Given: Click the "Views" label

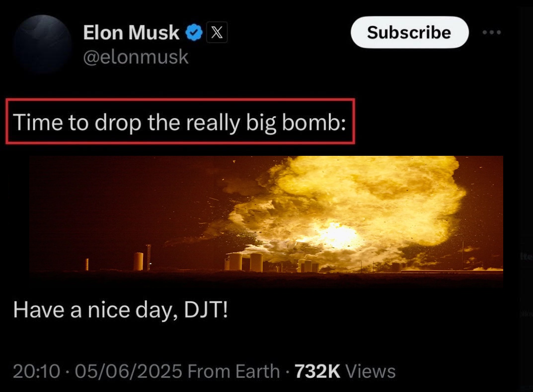Looking at the screenshot, I should [371, 371].
